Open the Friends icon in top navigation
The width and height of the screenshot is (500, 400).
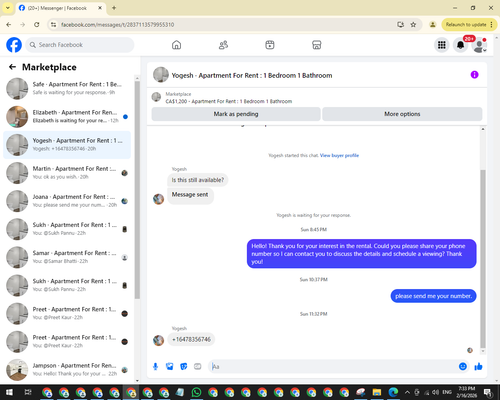(223, 45)
